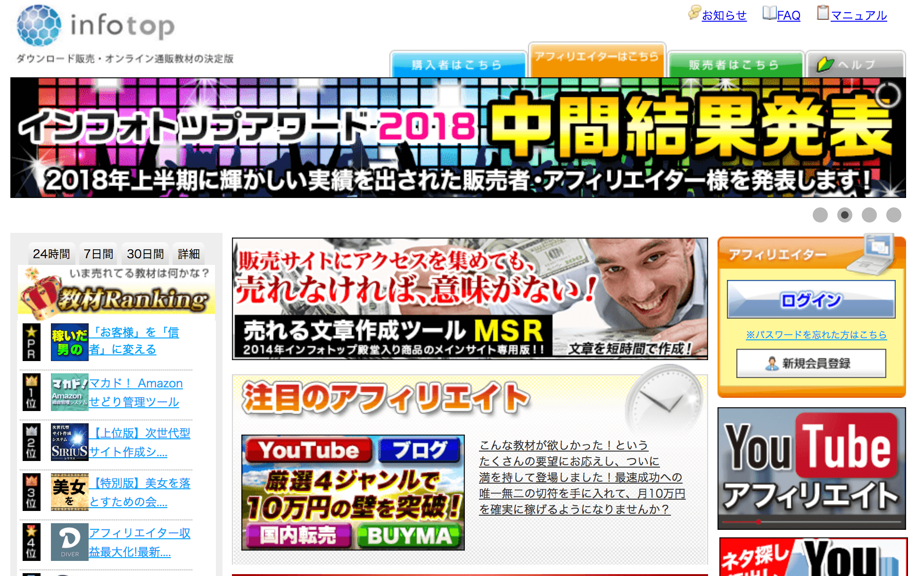Open the マニュアル manual link
The width and height of the screenshot is (924, 576).
[858, 16]
